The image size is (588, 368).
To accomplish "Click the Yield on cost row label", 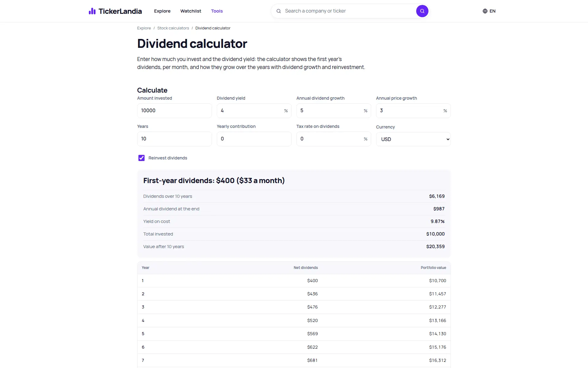I will click(x=156, y=221).
